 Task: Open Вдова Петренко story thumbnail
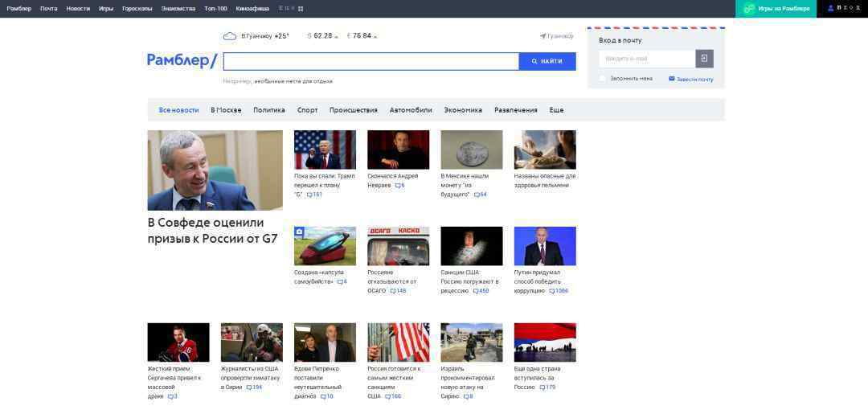coord(325,342)
